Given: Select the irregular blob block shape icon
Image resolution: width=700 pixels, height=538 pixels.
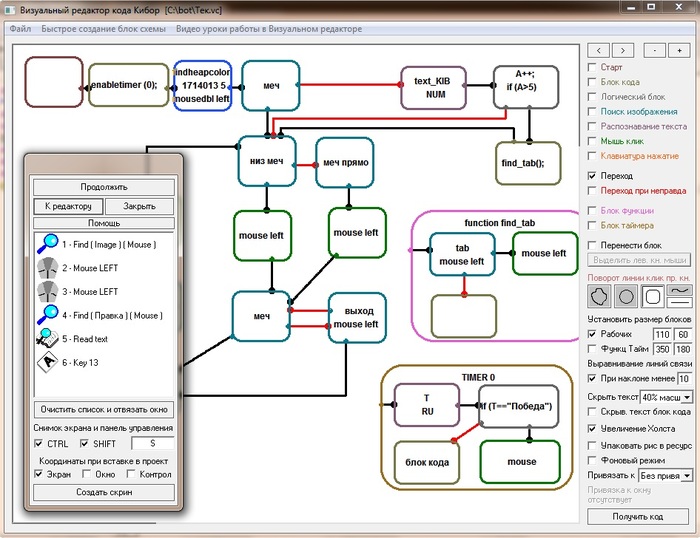Looking at the screenshot, I should click(599, 296).
